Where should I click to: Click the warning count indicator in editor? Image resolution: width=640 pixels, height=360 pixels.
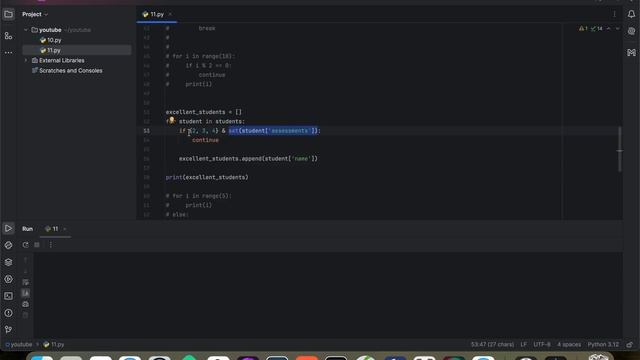[583, 29]
